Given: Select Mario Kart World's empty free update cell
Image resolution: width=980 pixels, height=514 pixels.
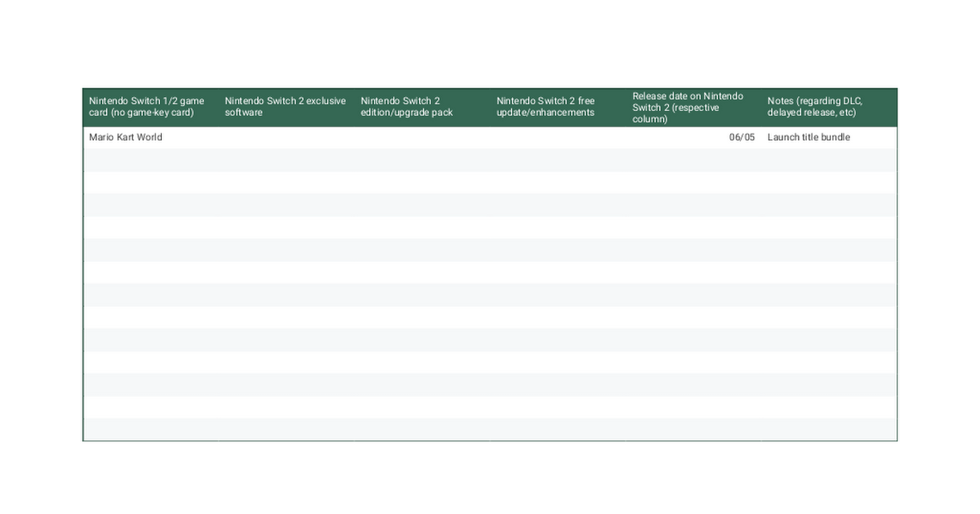Looking at the screenshot, I should point(557,137).
